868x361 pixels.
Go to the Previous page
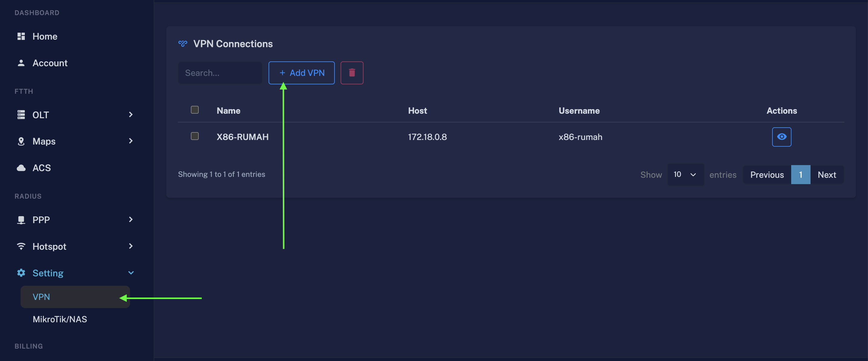pyautogui.click(x=767, y=175)
